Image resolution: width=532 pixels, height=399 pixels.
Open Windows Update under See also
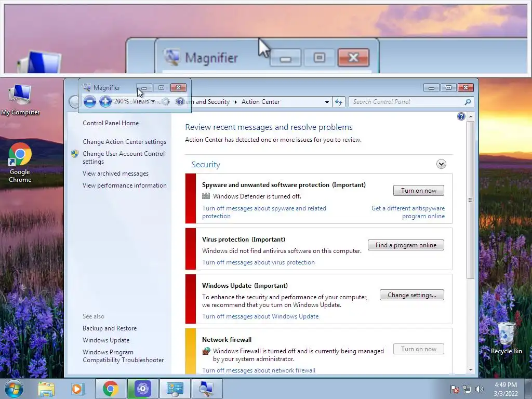point(106,340)
